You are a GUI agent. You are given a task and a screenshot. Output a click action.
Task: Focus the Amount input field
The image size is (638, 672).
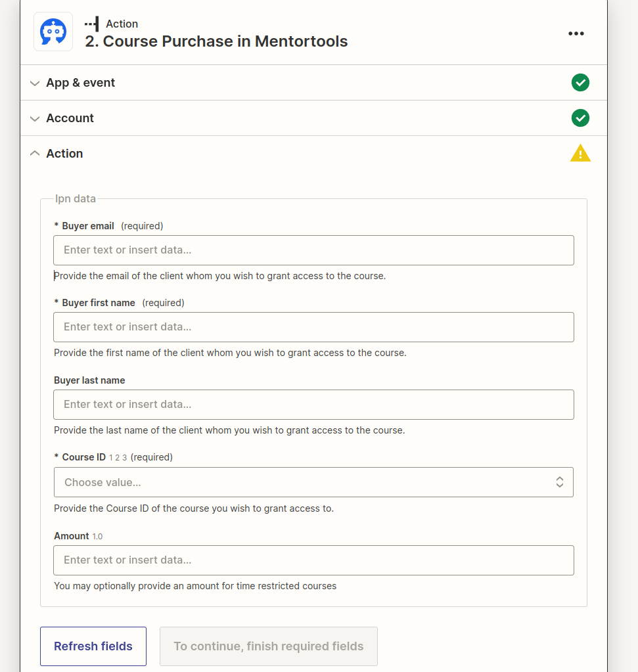tap(313, 560)
